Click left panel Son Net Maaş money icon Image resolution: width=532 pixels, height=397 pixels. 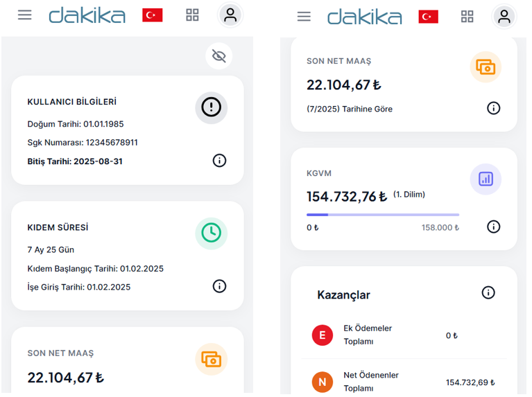(211, 359)
